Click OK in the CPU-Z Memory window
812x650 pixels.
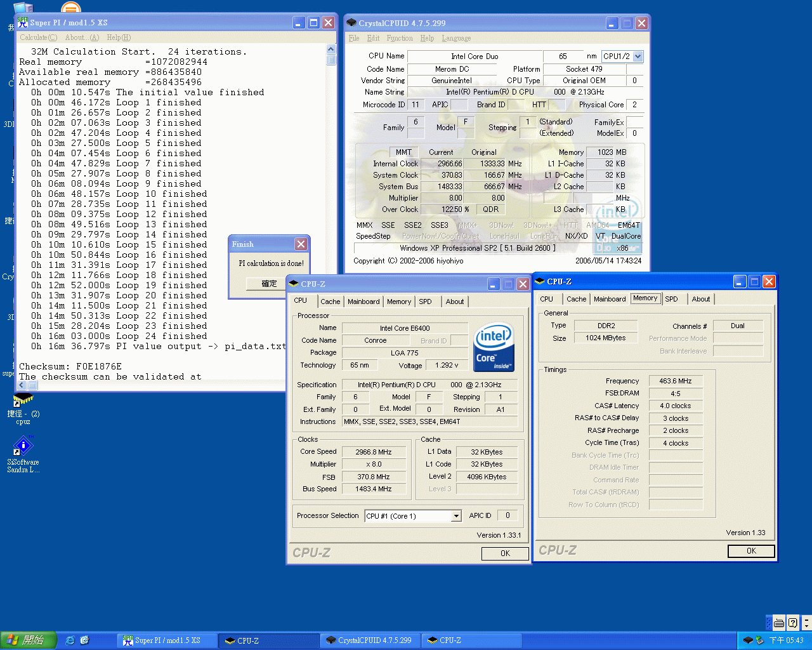coord(751,551)
